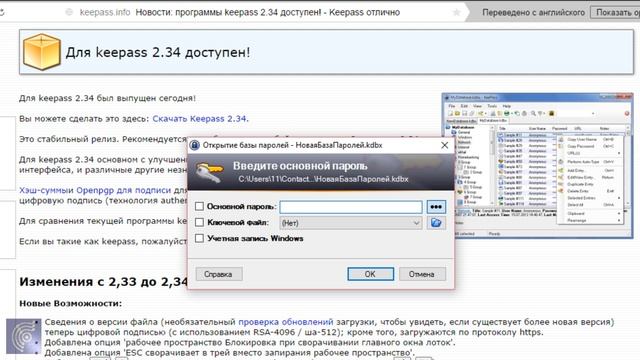Click the key icon in the dialog banner

click(209, 172)
